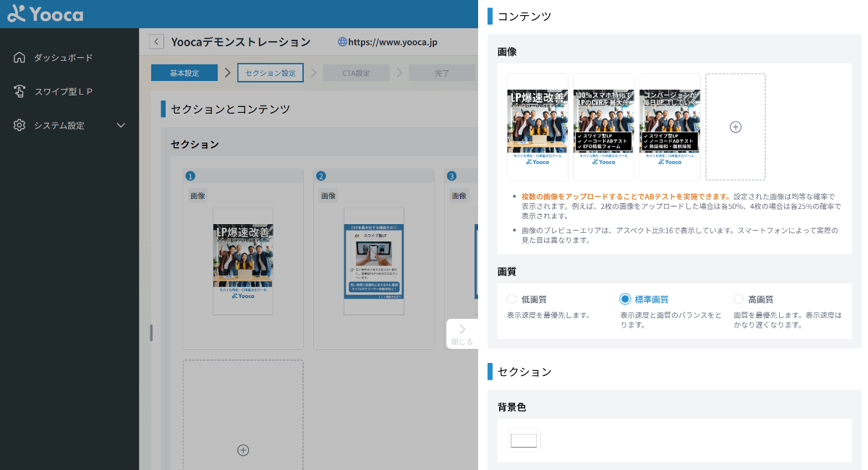Screen dimensions: 868x470
Task: Click the 基本設定 step button
Action: point(184,72)
